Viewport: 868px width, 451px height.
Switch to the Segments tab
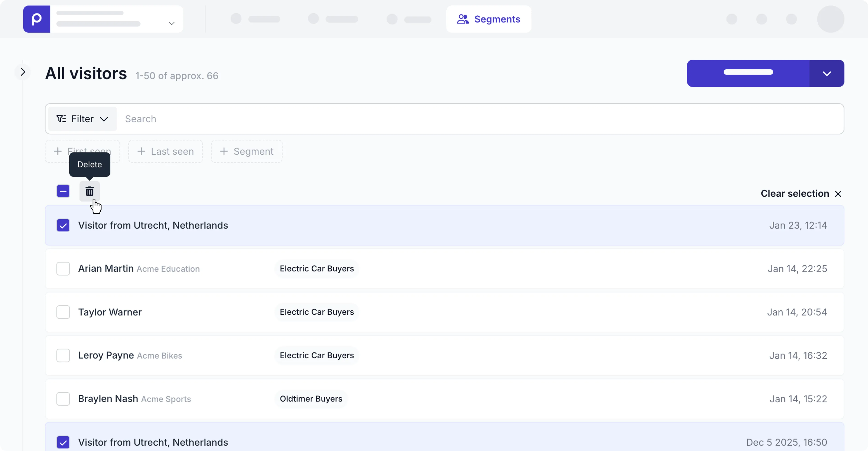(488, 19)
